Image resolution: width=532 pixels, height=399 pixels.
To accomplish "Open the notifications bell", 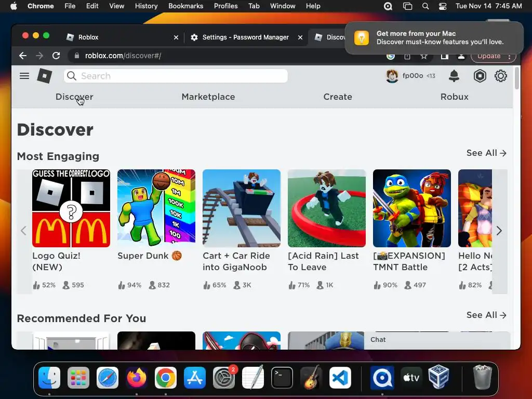I will pos(454,76).
